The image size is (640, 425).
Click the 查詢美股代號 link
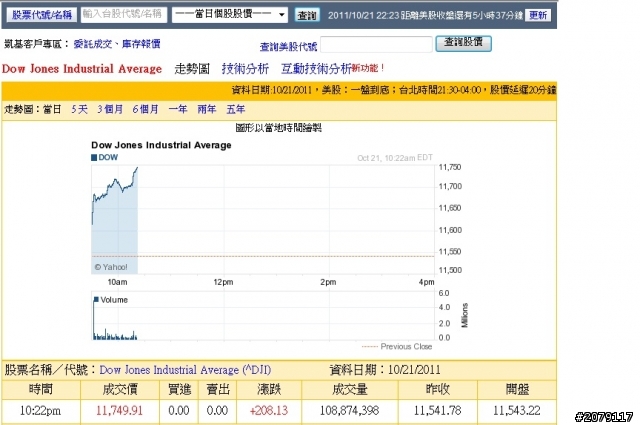click(288, 47)
